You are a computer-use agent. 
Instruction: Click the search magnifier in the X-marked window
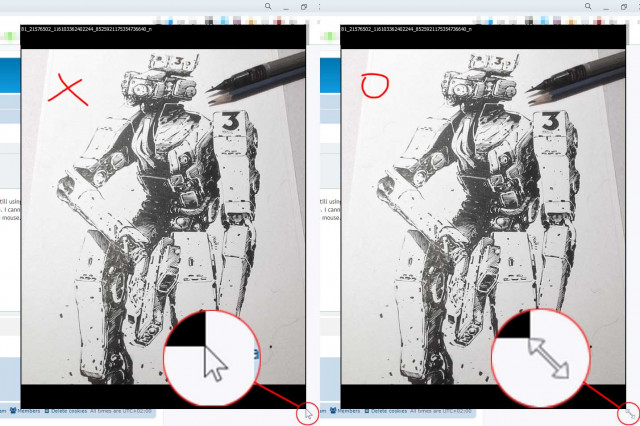coord(268,6)
